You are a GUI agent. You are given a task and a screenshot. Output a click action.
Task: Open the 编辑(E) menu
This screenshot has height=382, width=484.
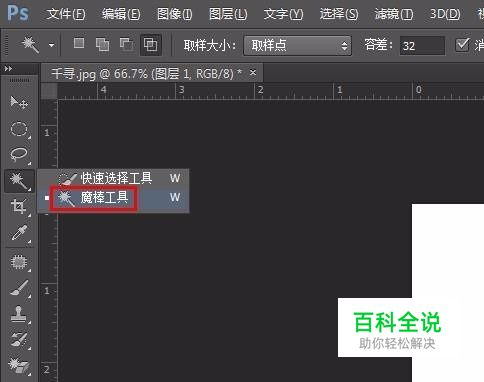pyautogui.click(x=121, y=14)
